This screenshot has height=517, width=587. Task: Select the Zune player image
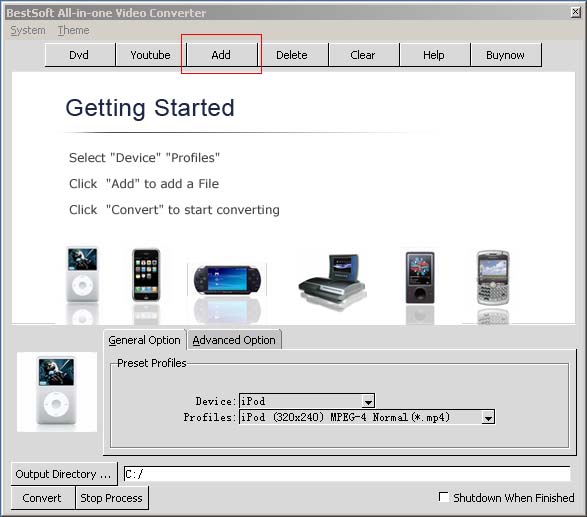click(420, 277)
